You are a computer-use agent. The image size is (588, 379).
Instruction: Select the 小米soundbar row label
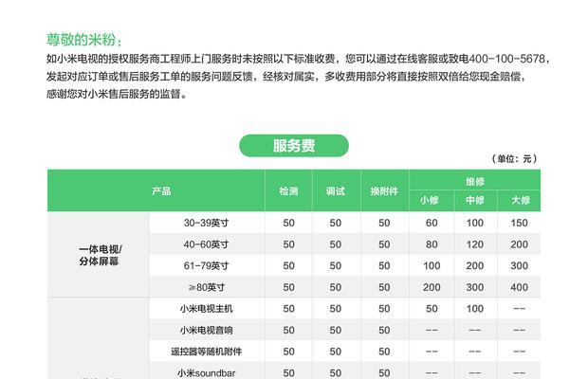[x=206, y=373]
